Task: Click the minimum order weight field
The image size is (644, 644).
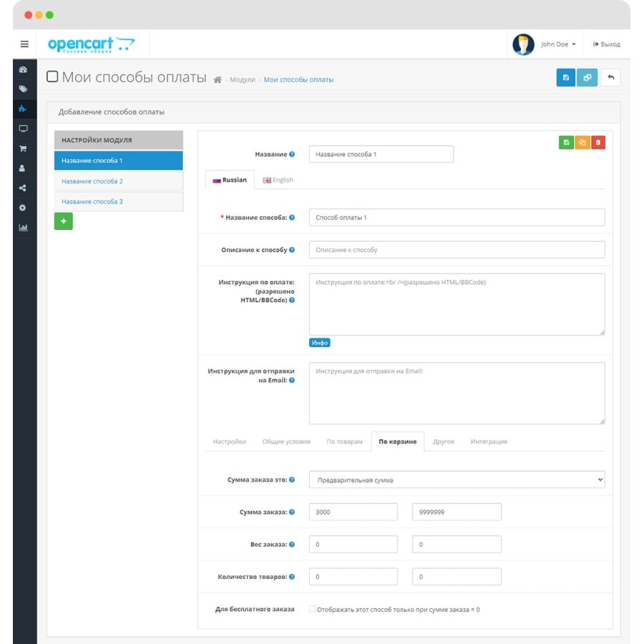Action: [353, 545]
